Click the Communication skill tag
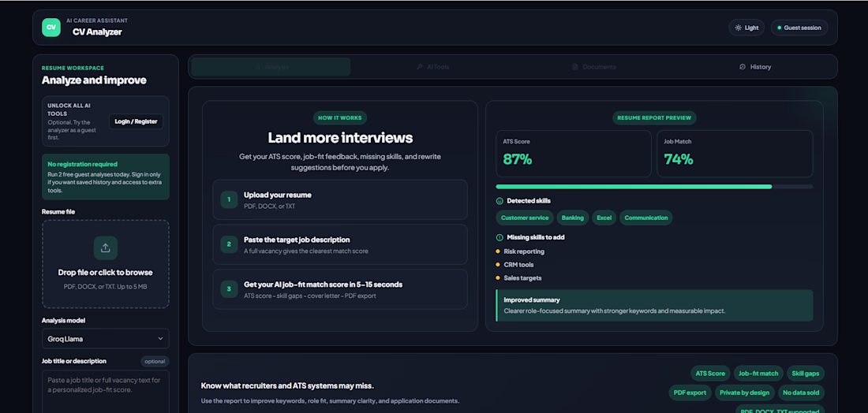 click(646, 218)
